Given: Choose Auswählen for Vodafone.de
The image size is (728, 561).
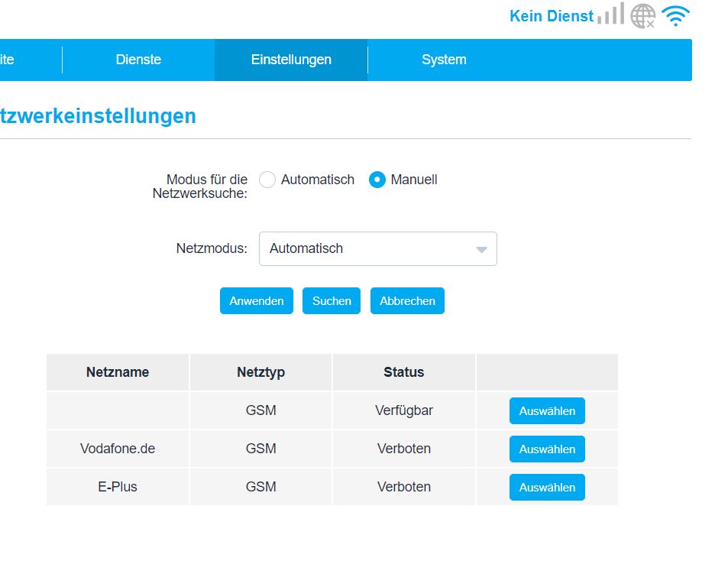Looking at the screenshot, I should click(547, 449).
